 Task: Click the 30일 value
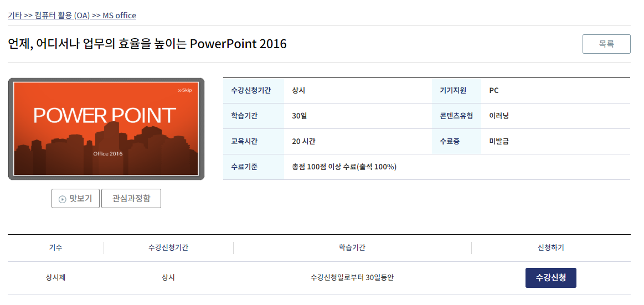(300, 116)
